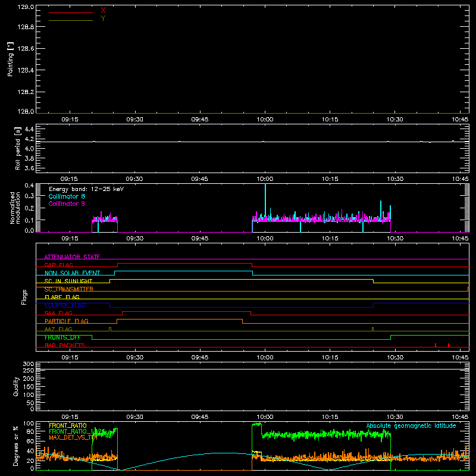Click the FLARE_FLAG label
The width and height of the screenshot is (476, 476).
[62, 297]
